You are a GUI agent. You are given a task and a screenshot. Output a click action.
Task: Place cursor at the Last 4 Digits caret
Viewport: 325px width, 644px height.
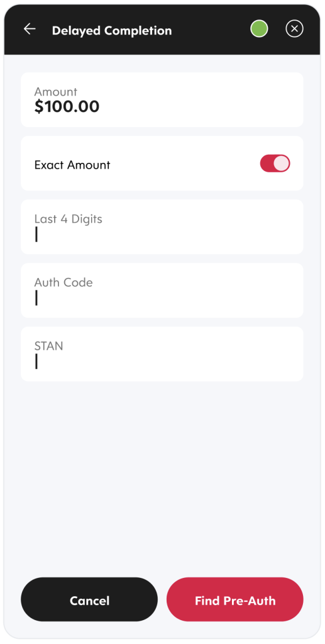point(36,235)
